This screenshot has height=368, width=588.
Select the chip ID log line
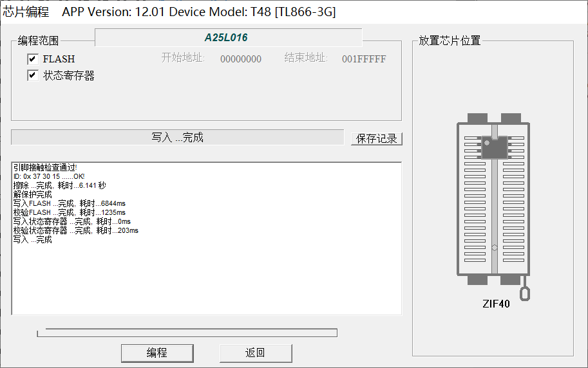pos(49,176)
